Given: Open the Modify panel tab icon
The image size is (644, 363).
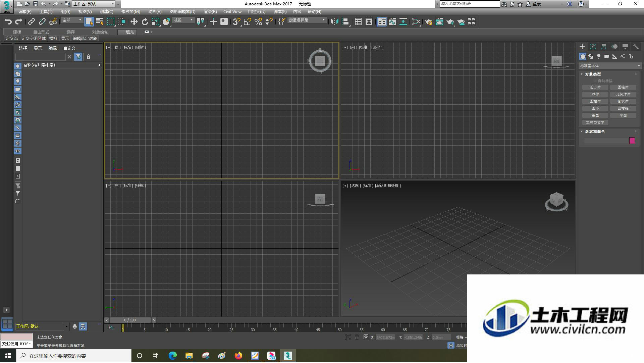Looking at the screenshot, I should [593, 47].
